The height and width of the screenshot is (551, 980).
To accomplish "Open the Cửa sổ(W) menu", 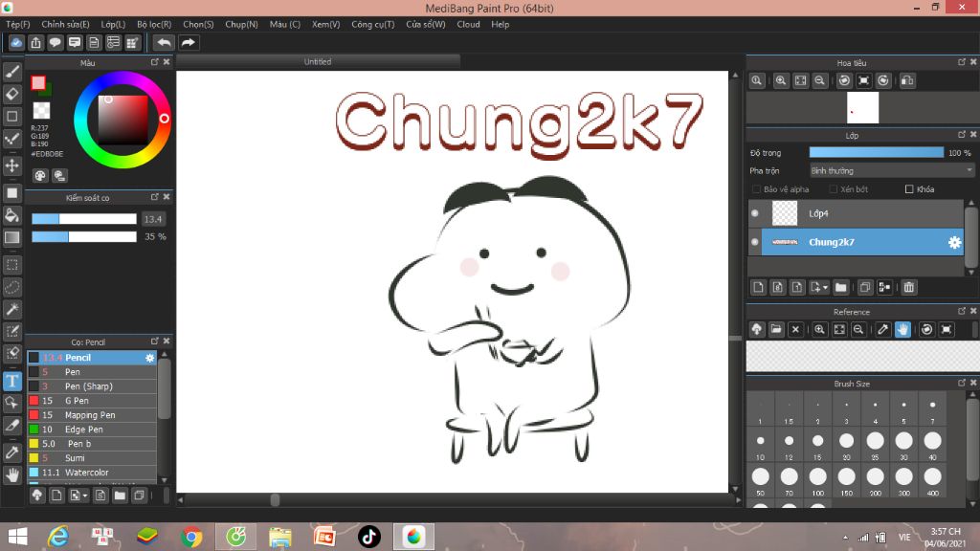I will [x=426, y=24].
